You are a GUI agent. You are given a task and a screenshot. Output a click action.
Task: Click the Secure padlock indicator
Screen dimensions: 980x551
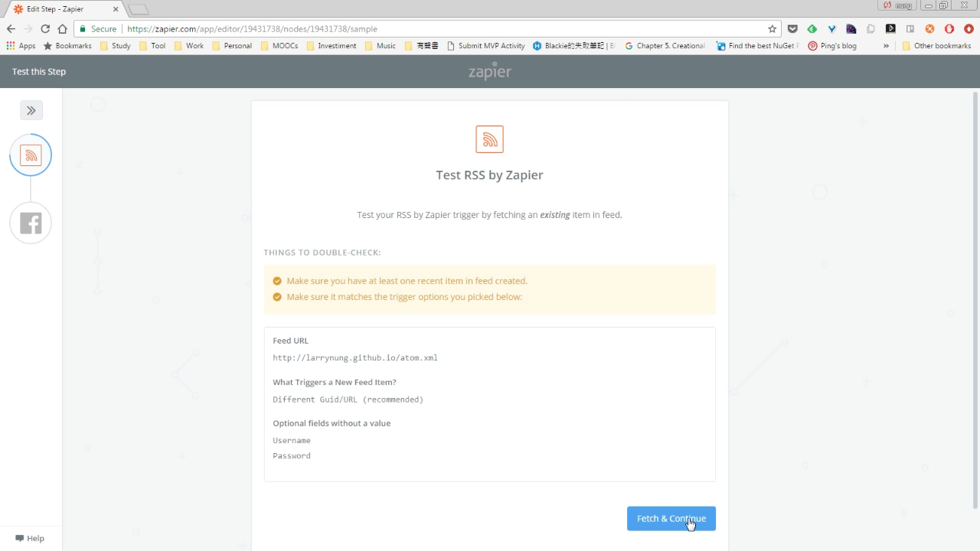pos(100,29)
